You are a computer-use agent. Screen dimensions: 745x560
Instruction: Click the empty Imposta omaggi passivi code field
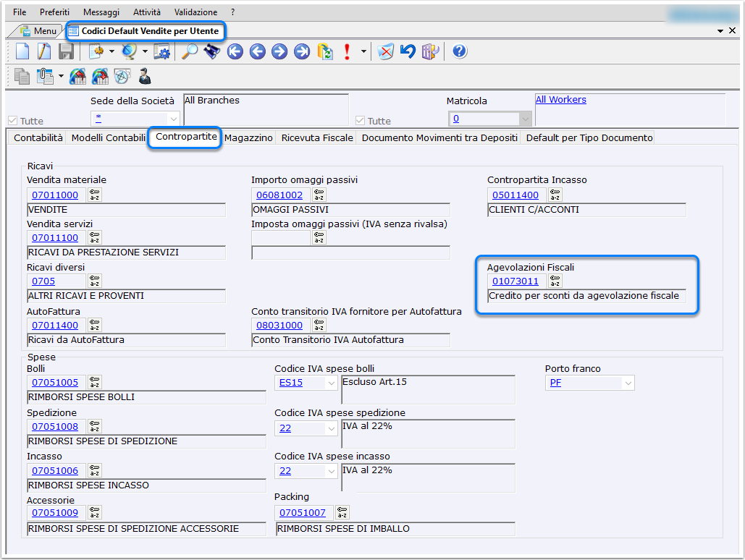point(281,237)
